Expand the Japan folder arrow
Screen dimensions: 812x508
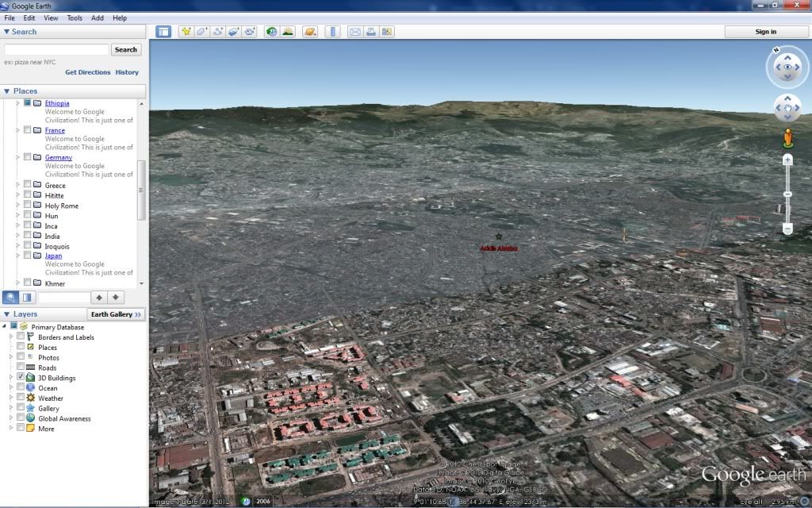[17, 256]
